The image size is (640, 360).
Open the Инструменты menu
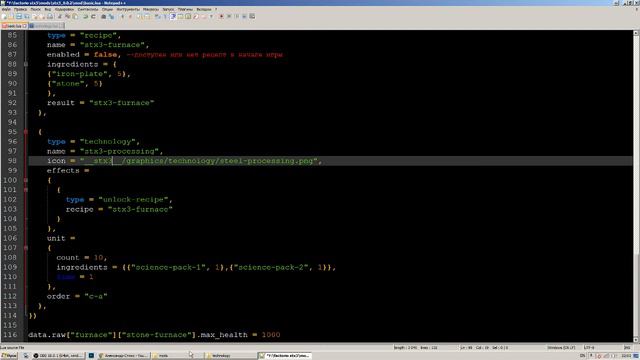(128, 9)
